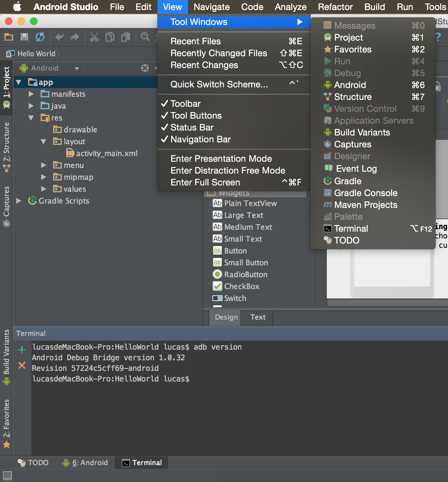Click the Cut scissors icon
The width and height of the screenshot is (448, 482).
click(x=94, y=37)
